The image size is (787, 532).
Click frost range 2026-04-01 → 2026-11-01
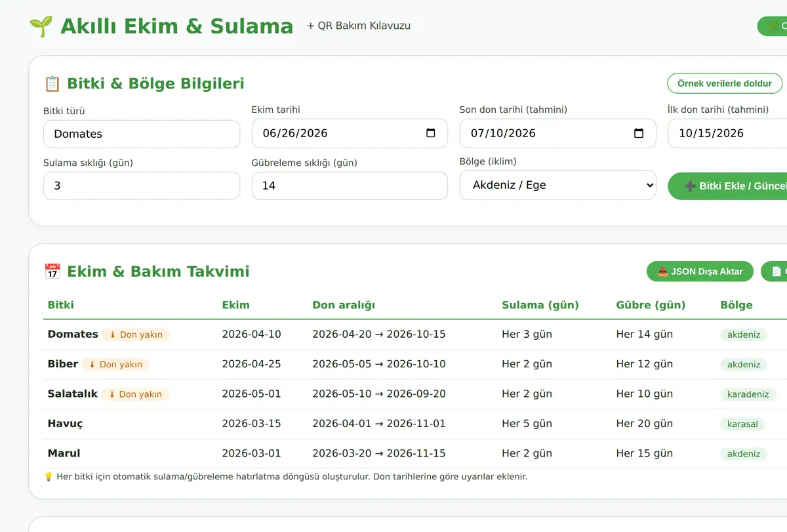(379, 424)
